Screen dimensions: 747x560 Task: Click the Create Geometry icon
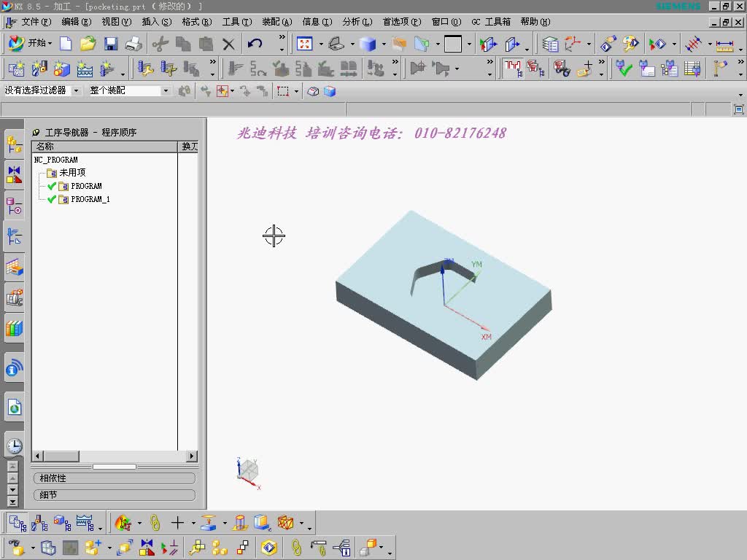[62, 69]
